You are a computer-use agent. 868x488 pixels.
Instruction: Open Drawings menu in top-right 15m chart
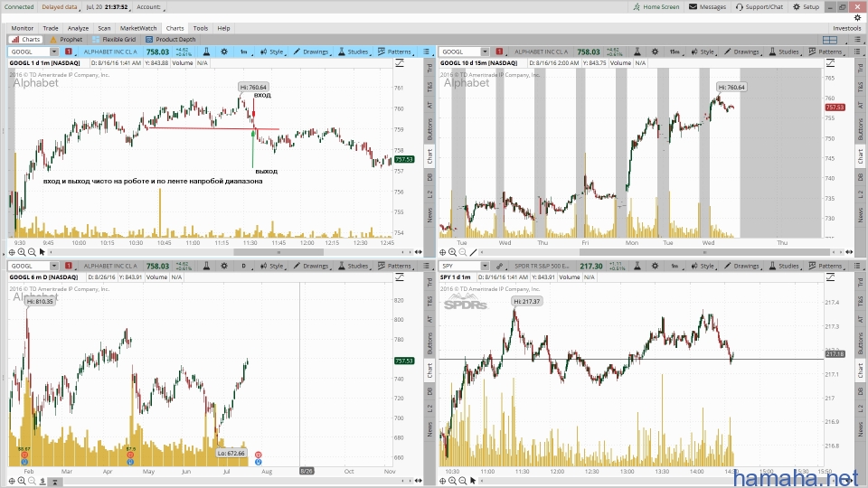742,52
